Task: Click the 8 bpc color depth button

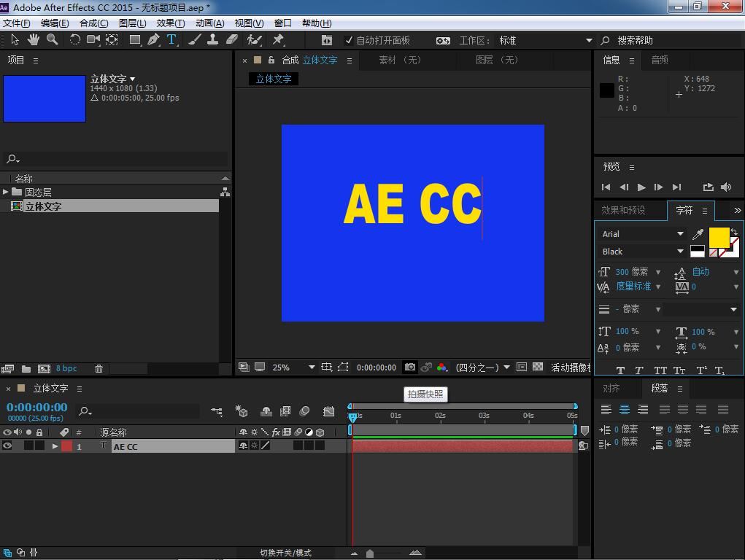Action: coord(66,368)
